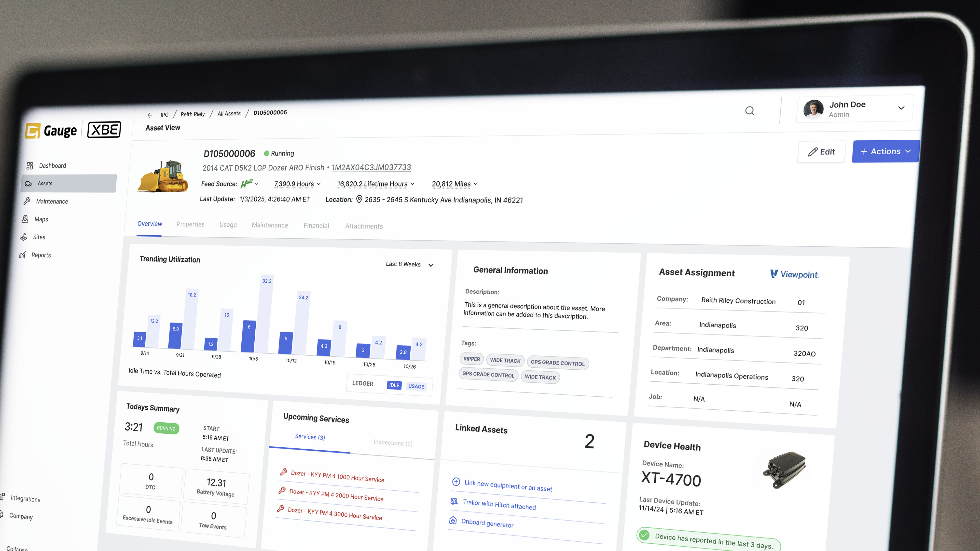Click the Maintenance wrench icon in sidebar
Image resolution: width=980 pixels, height=551 pixels.
tap(27, 201)
